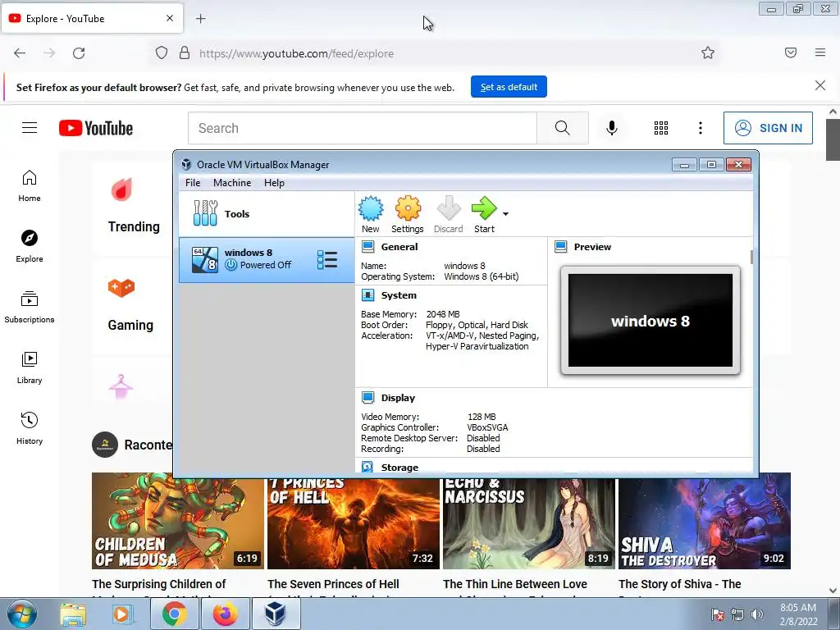Click the windows 8 preview thumbnail
Image resolution: width=840 pixels, height=630 pixels.
point(651,321)
